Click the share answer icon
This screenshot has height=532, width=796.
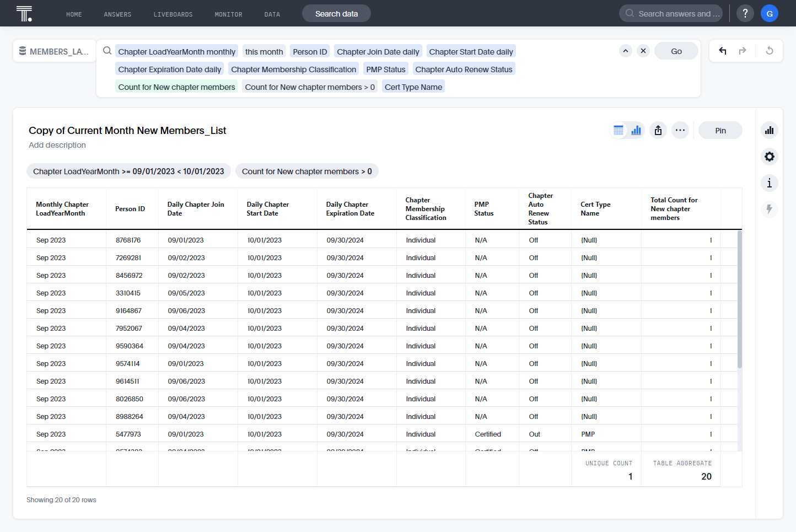pyautogui.click(x=658, y=130)
